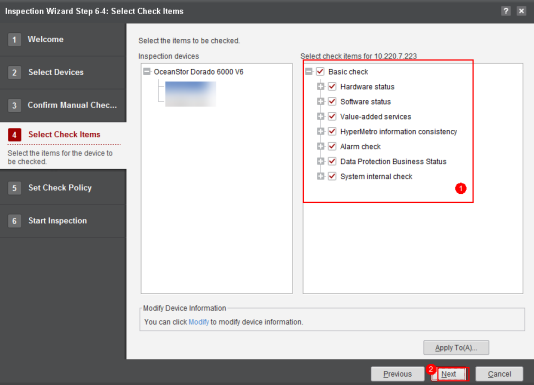Uncheck System internal check checkbox
The image size is (534, 385).
point(332,176)
